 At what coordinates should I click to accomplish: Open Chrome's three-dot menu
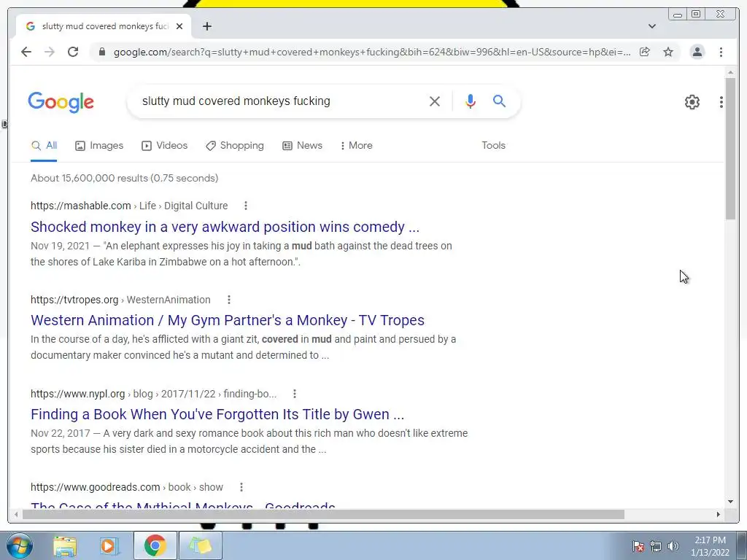[721, 52]
